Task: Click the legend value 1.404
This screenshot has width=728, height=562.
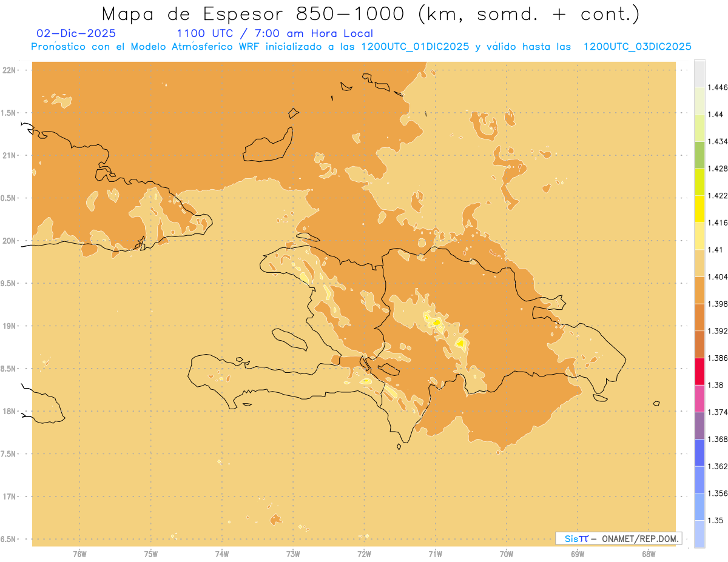Action: click(718, 277)
